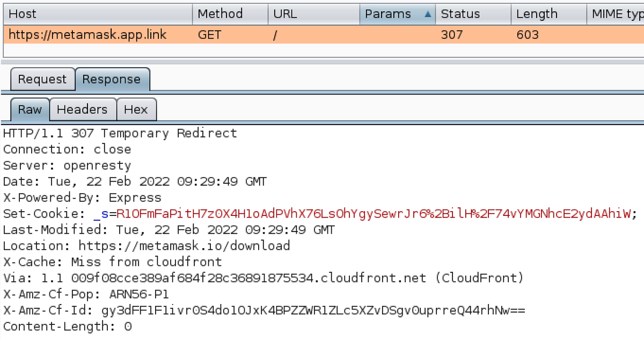Image resolution: width=644 pixels, height=340 pixels.
Task: View the response in Hex format
Action: click(137, 109)
